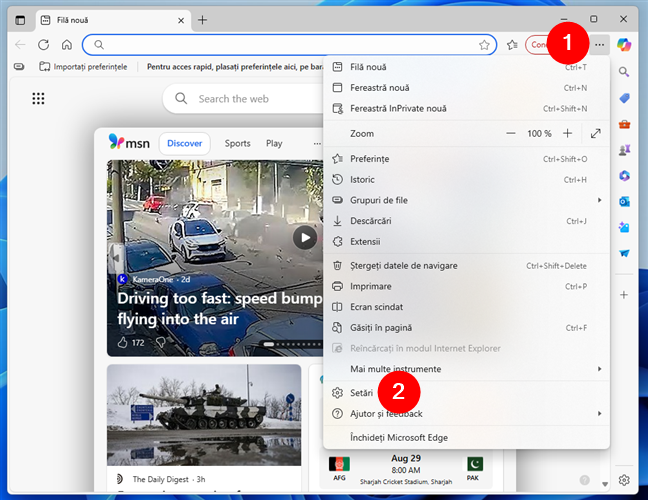Go to the Home page icon

[x=66, y=45]
